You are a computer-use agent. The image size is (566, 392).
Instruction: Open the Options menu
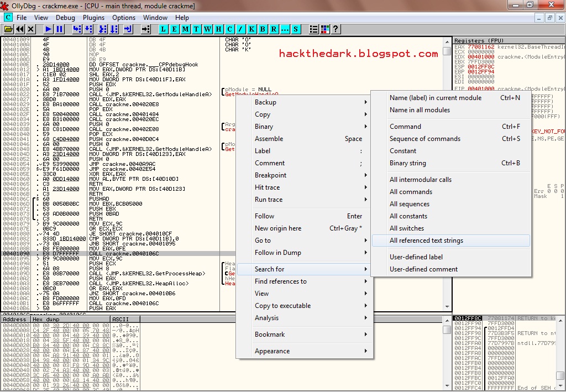(x=124, y=18)
